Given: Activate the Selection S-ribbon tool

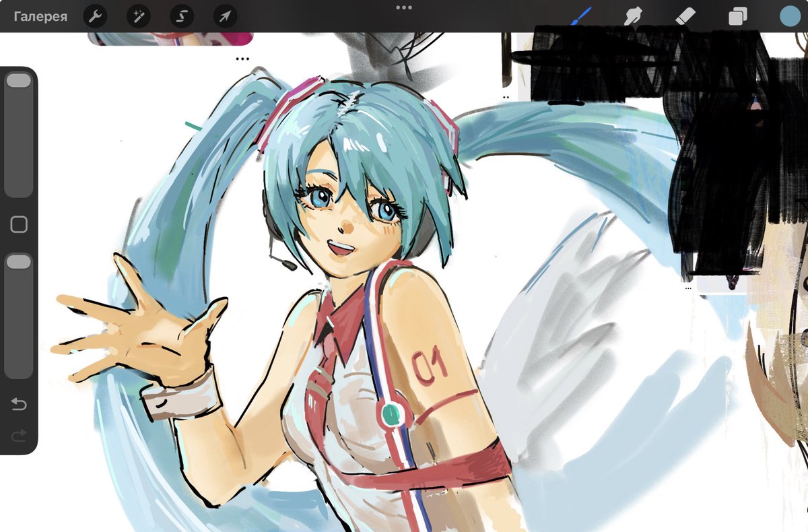Looking at the screenshot, I should [182, 16].
